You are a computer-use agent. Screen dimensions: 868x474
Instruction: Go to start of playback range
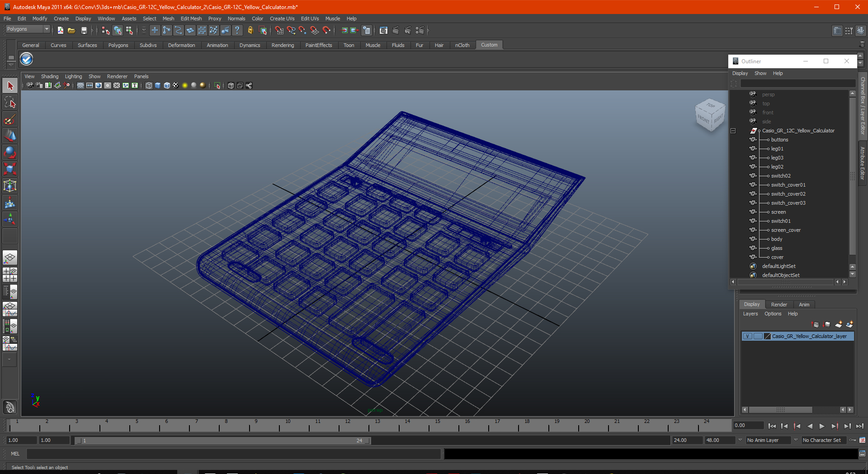(772, 426)
